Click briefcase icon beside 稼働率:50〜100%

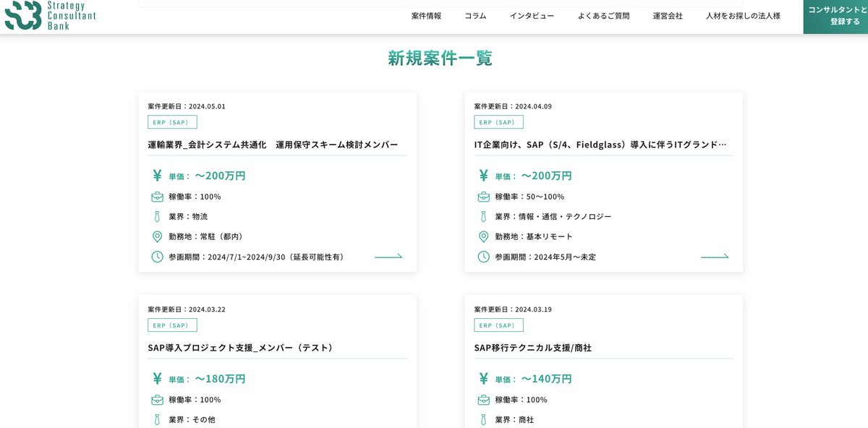[x=483, y=197]
